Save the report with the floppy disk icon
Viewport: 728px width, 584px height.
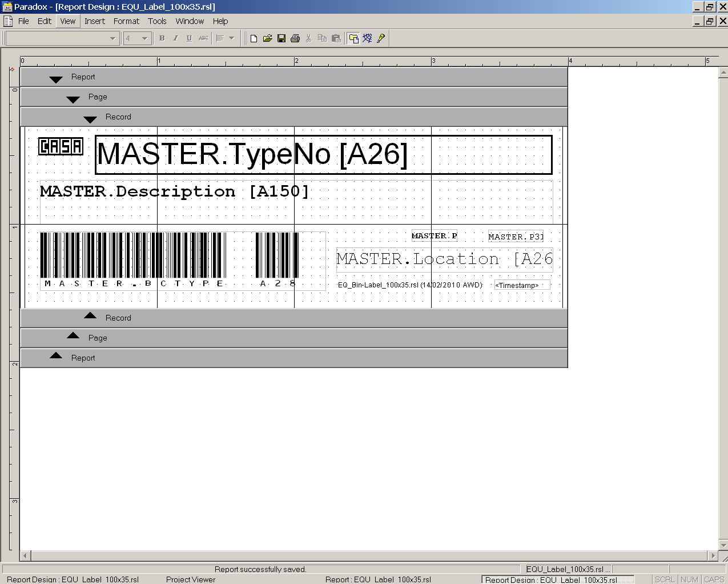(281, 38)
